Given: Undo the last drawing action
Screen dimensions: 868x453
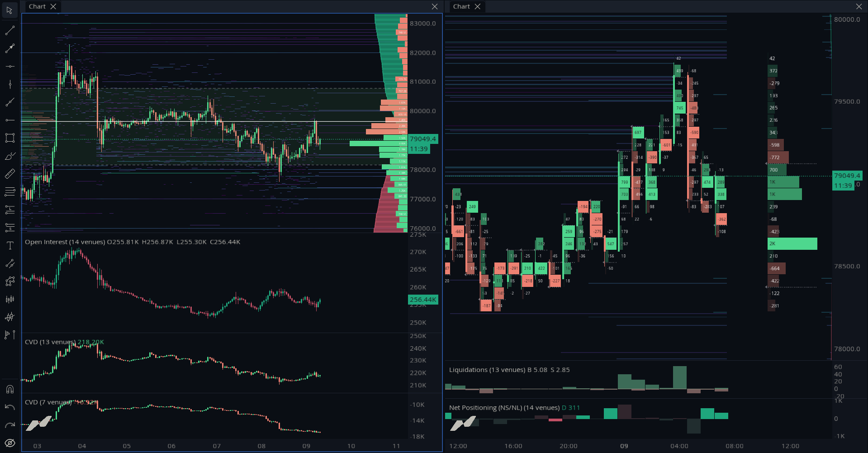Looking at the screenshot, I should [x=9, y=407].
